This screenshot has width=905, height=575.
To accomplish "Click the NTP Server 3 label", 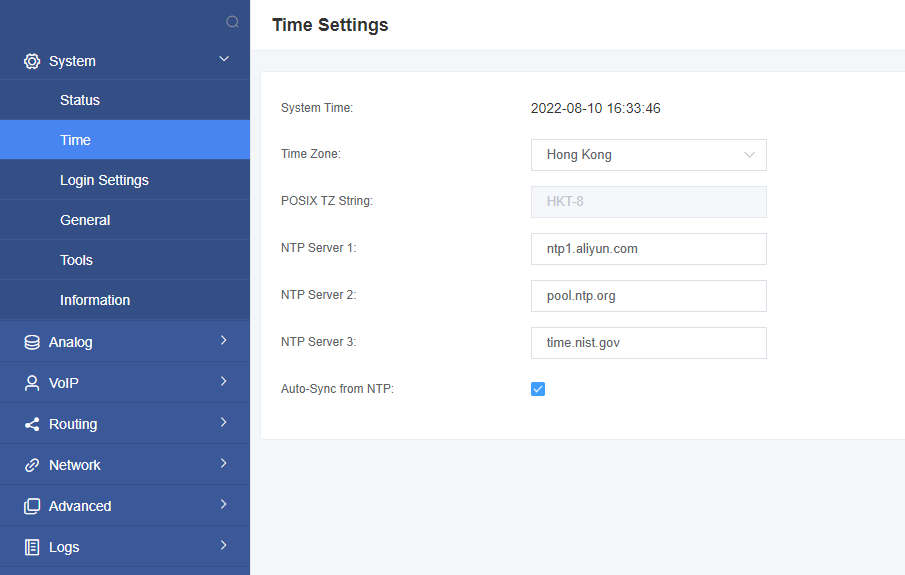I will click(x=319, y=342).
